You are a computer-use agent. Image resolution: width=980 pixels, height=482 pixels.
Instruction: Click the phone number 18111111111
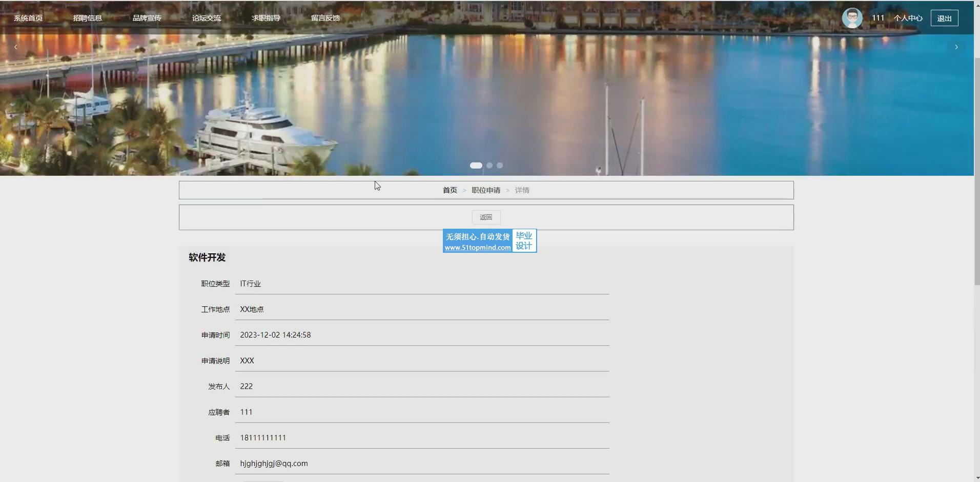[263, 437]
